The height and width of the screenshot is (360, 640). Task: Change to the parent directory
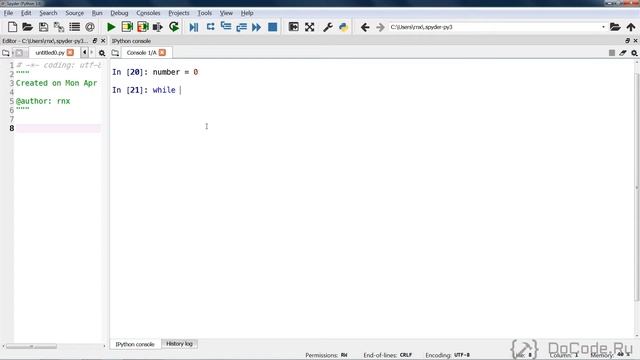(631, 27)
